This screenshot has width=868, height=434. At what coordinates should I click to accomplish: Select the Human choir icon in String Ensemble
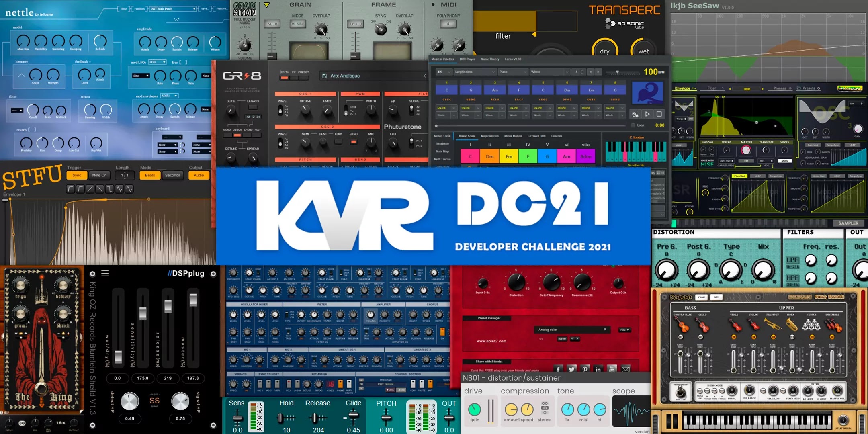811,324
